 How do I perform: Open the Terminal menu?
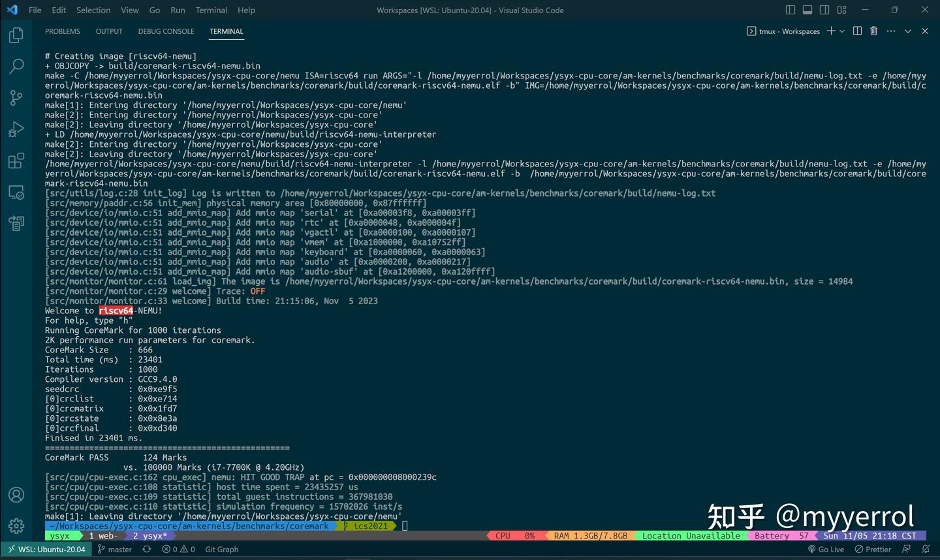(211, 10)
